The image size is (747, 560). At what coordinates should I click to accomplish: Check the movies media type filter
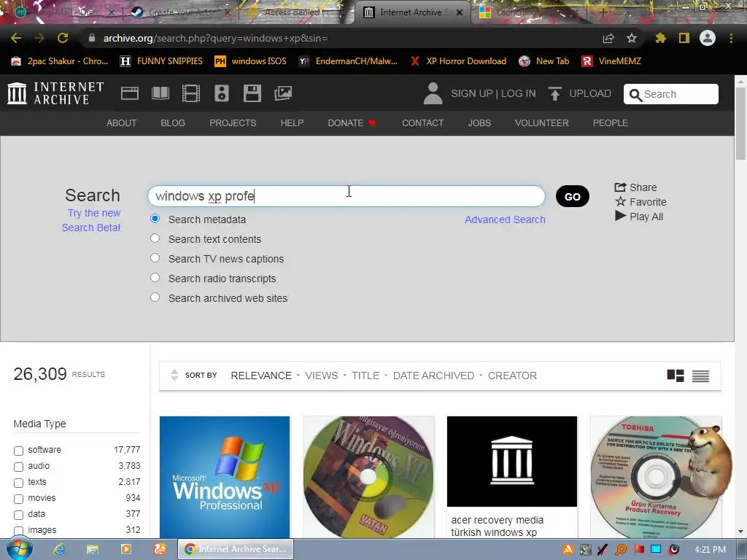[x=18, y=499]
